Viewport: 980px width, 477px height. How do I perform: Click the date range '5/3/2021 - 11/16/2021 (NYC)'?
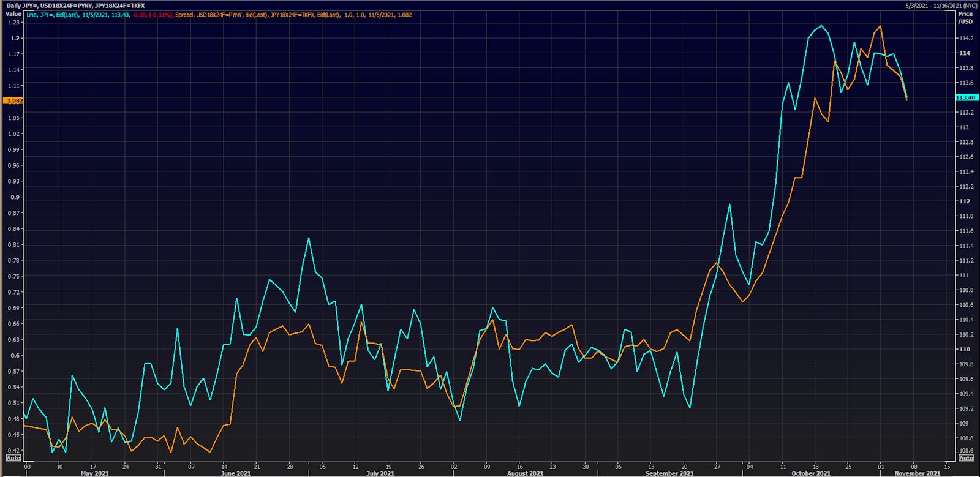click(x=941, y=6)
